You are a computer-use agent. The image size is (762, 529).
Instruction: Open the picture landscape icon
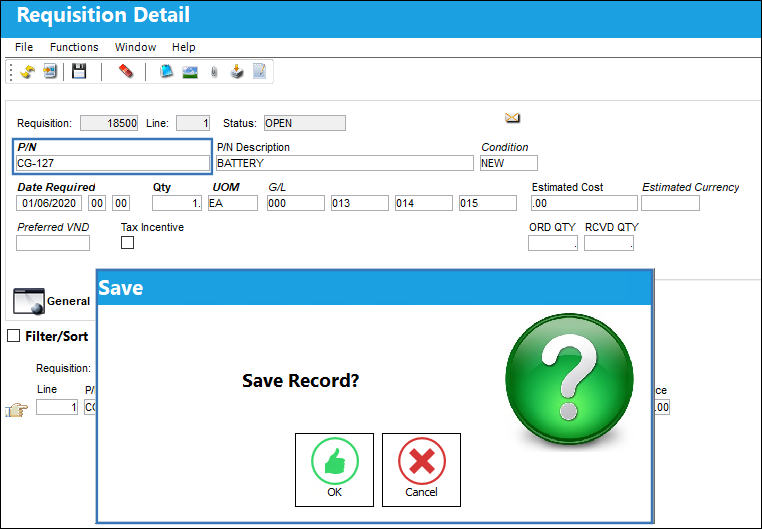pos(190,72)
